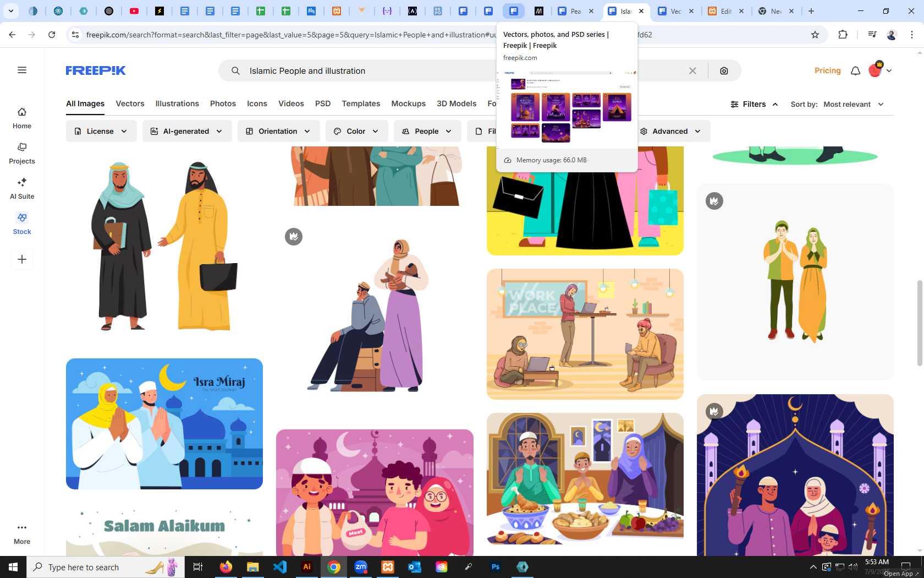Viewport: 924px width, 578px height.
Task: Open the Filters toggle
Action: [754, 104]
